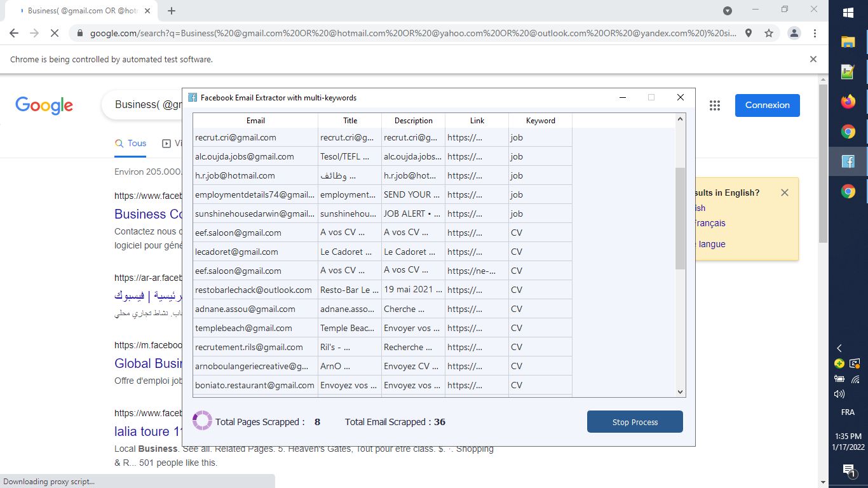Image resolution: width=868 pixels, height=488 pixels.
Task: Select the h.r.job@hotmail.com email cell
Action: tap(255, 175)
